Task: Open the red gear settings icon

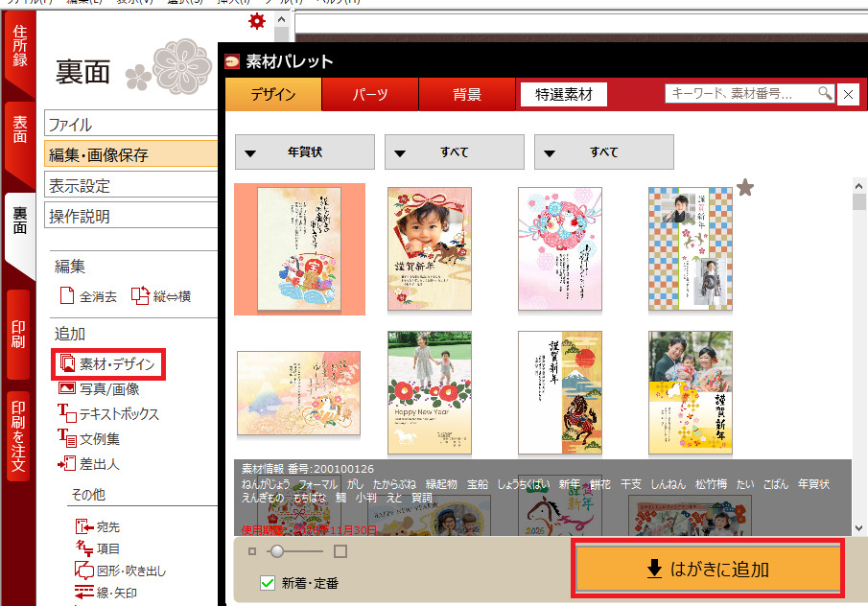Action: (256, 21)
